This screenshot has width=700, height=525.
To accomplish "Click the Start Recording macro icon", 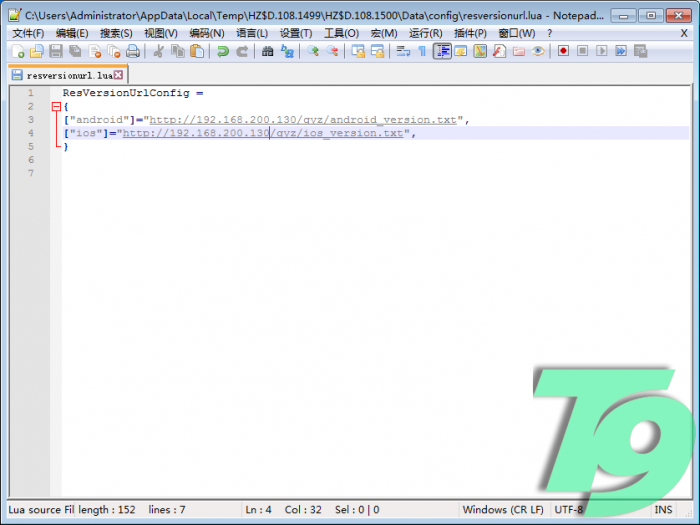I will 563,51.
